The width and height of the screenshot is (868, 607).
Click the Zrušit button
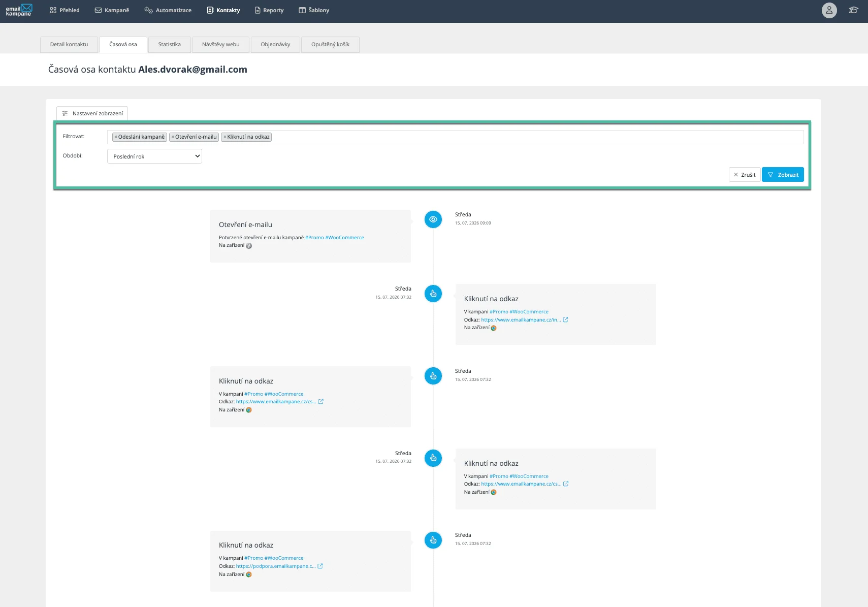pos(745,175)
